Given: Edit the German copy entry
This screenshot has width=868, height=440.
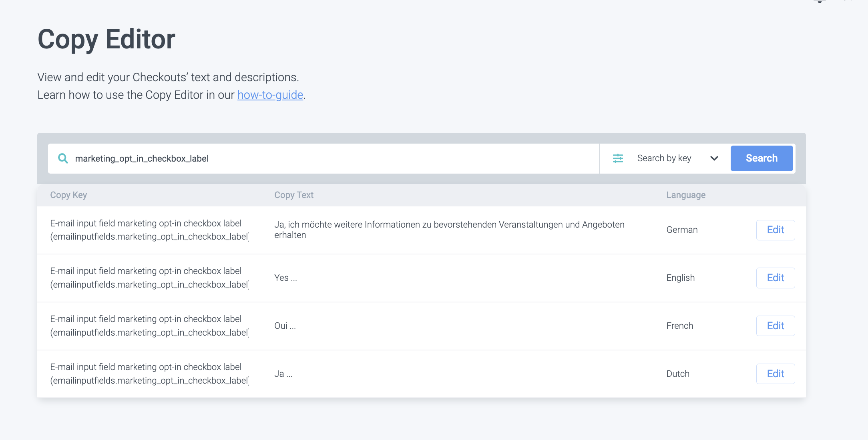Looking at the screenshot, I should point(775,230).
